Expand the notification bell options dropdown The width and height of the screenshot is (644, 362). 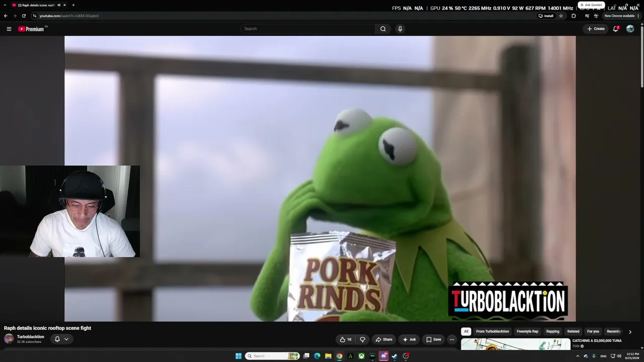click(x=66, y=339)
